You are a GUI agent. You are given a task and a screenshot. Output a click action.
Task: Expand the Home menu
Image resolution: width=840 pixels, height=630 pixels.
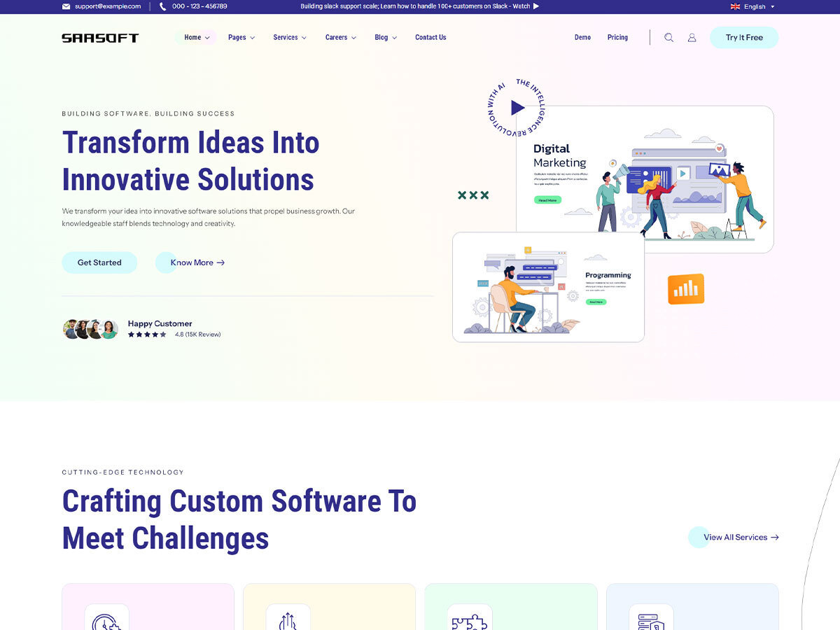197,38
